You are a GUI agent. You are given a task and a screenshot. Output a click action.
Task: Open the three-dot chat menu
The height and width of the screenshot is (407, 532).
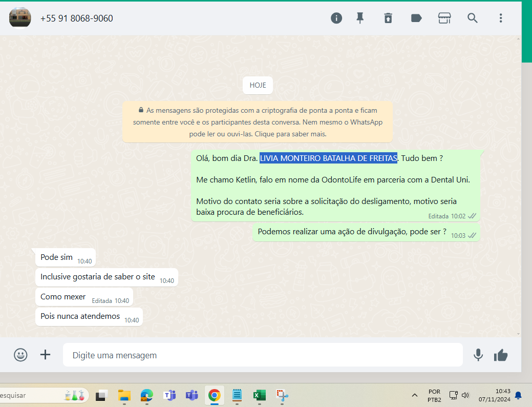click(x=501, y=18)
